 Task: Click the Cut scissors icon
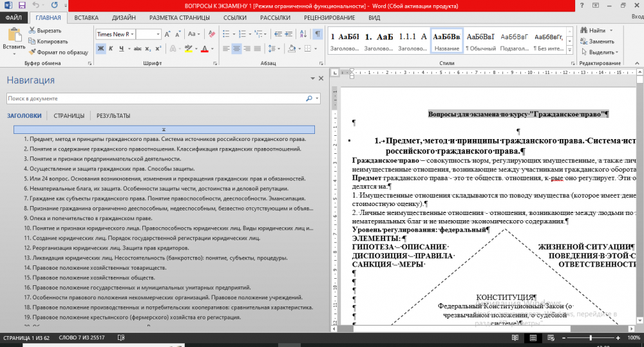32,30
